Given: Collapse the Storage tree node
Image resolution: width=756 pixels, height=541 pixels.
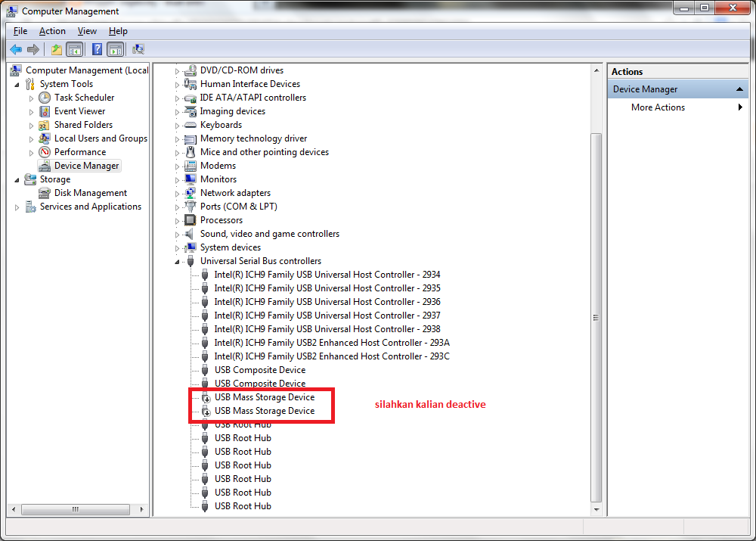Looking at the screenshot, I should point(17,179).
